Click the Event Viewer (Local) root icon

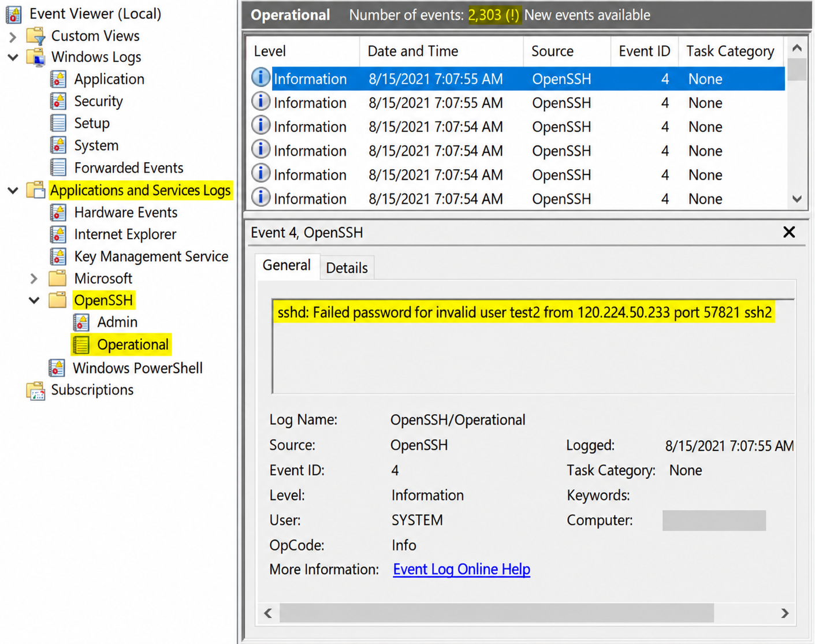(x=14, y=14)
